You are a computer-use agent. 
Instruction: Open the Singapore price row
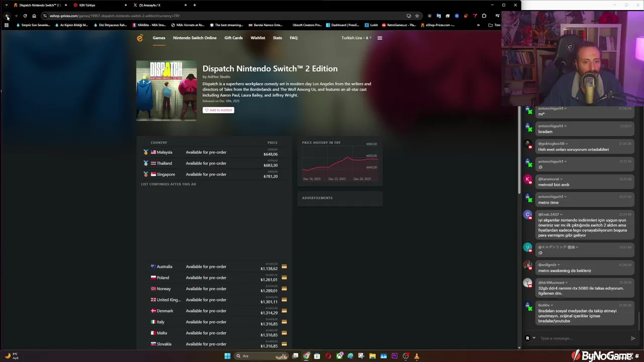click(214, 174)
